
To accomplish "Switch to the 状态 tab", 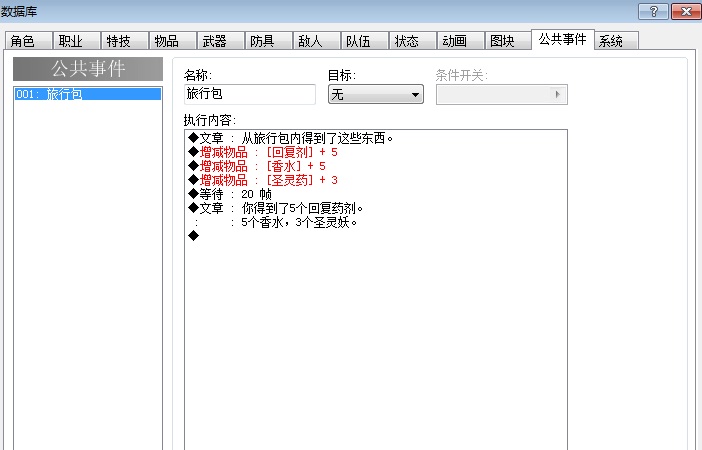I will [x=413, y=41].
